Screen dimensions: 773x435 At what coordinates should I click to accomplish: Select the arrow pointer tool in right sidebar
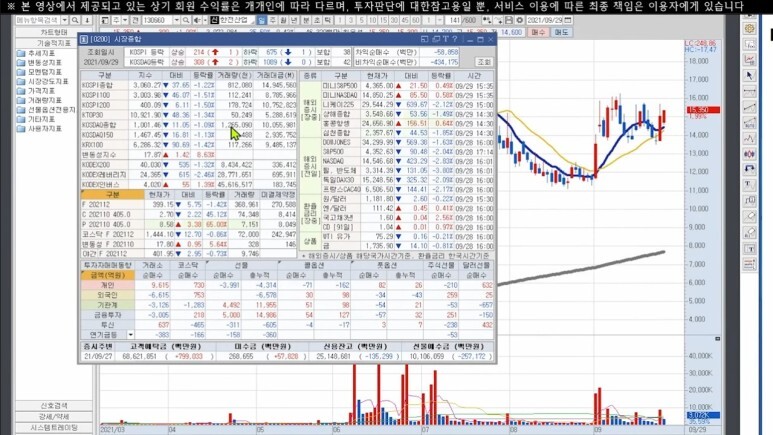749,75
